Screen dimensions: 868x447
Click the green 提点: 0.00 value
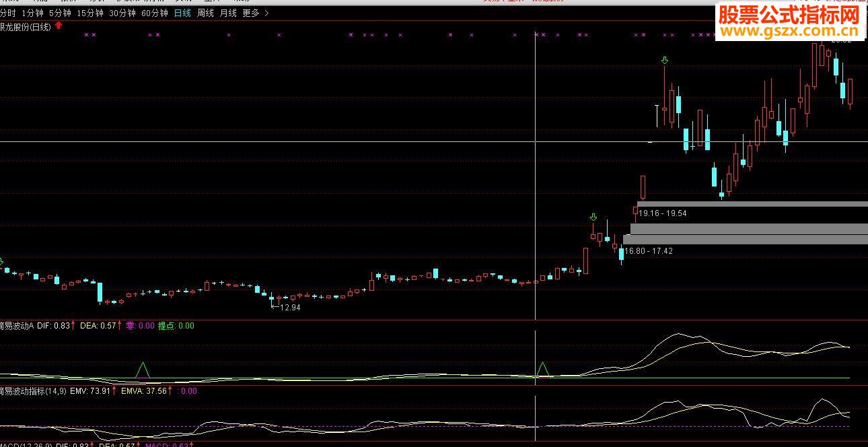(176, 326)
